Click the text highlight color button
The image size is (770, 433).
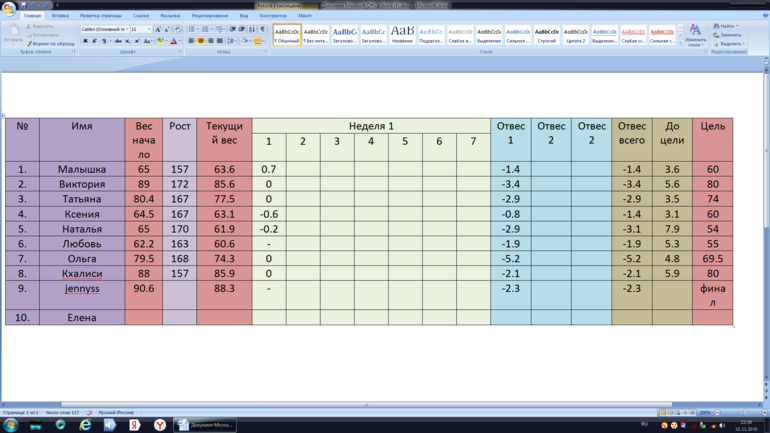coord(159,41)
